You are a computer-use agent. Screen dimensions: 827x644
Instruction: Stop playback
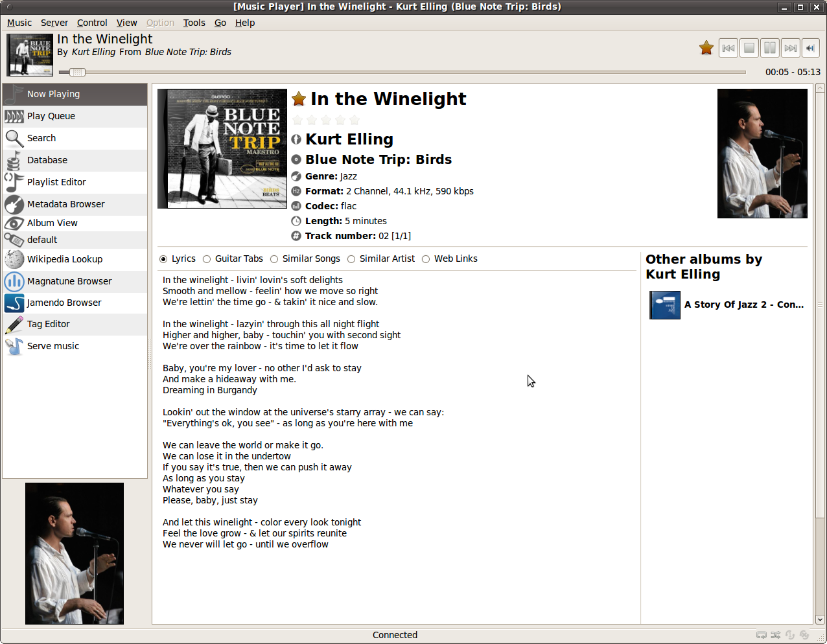tap(749, 48)
